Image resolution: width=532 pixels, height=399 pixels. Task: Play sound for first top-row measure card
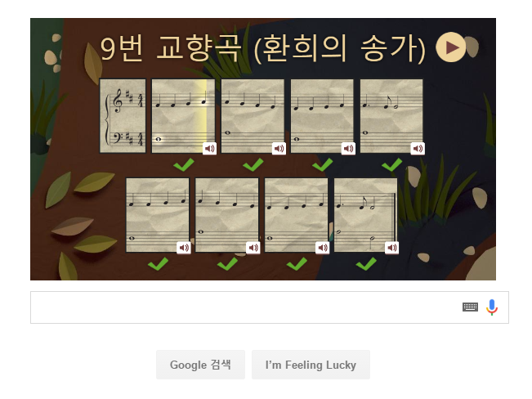coord(210,148)
